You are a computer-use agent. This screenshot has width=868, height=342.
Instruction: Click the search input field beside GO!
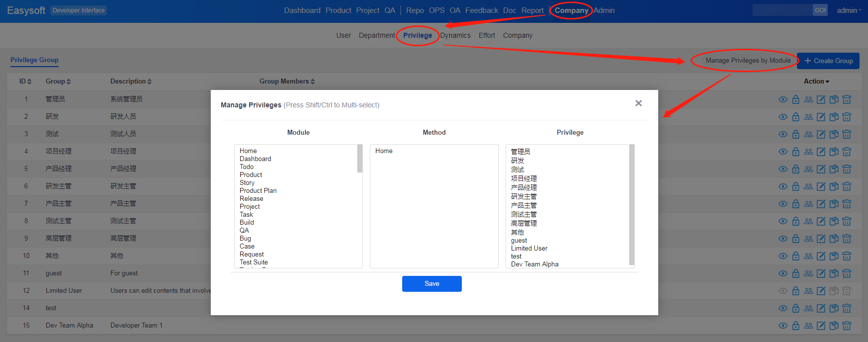point(782,10)
